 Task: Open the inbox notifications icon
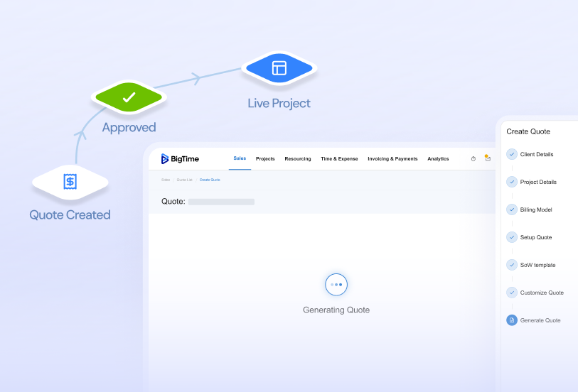pos(488,158)
